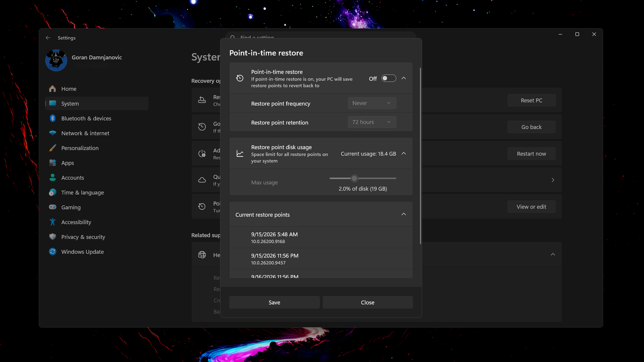Click the Point-in-time restore page row icon
This screenshot has width=644, height=362.
tap(202, 207)
